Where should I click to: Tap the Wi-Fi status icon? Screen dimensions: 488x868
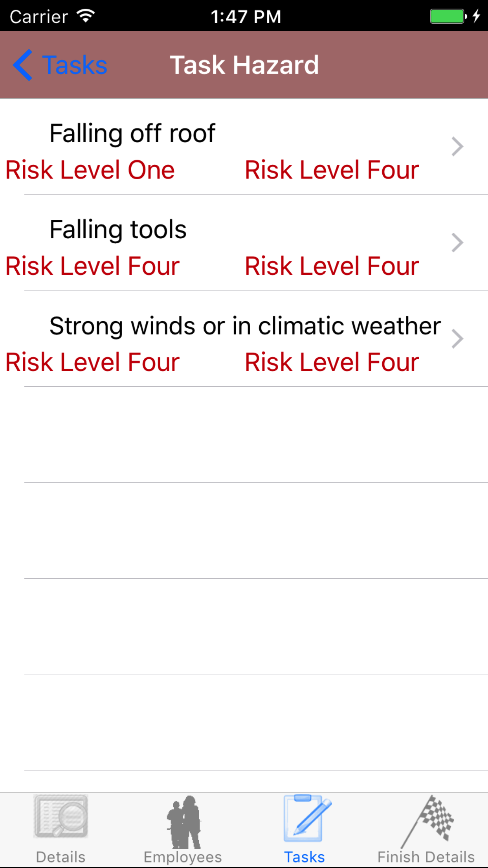(86, 16)
